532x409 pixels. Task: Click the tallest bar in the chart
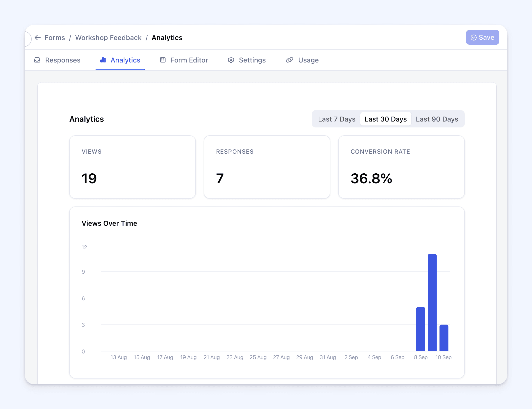coord(432,302)
